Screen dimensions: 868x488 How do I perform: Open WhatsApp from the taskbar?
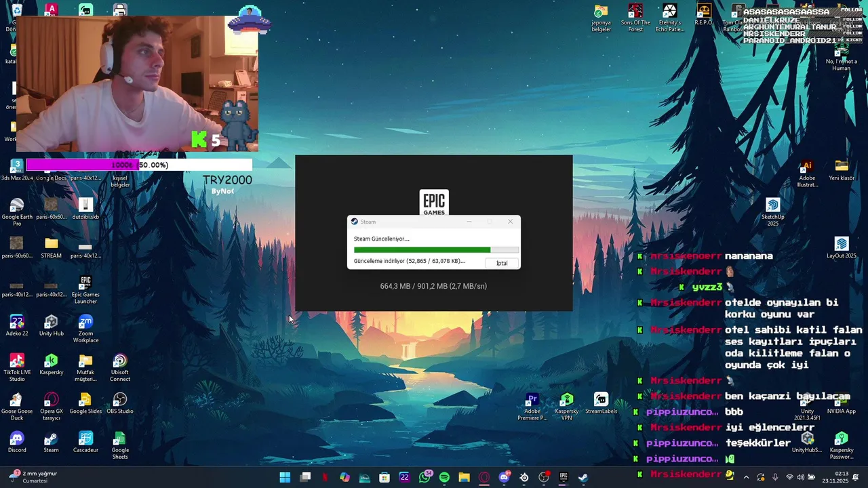(425, 477)
